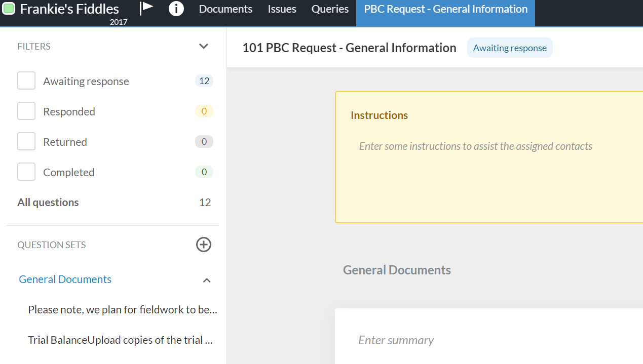Tick the Awaiting response filter checkbox
The width and height of the screenshot is (643, 364).
pos(26,81)
